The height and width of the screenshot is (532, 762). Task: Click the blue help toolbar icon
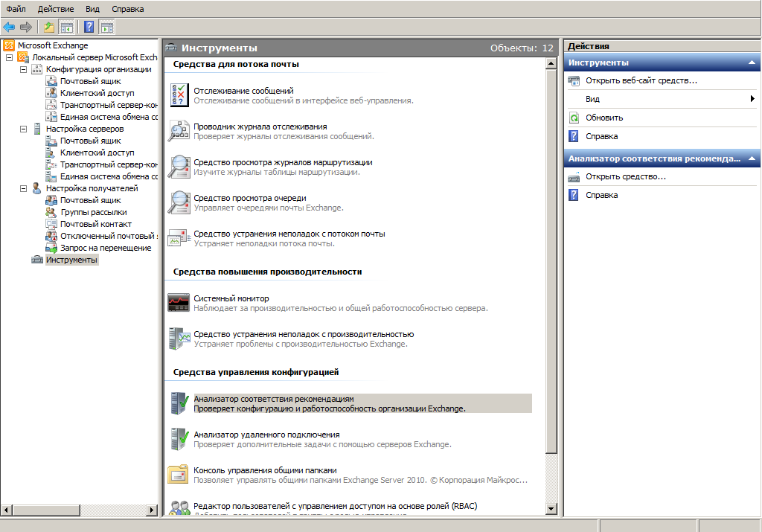coord(89,28)
